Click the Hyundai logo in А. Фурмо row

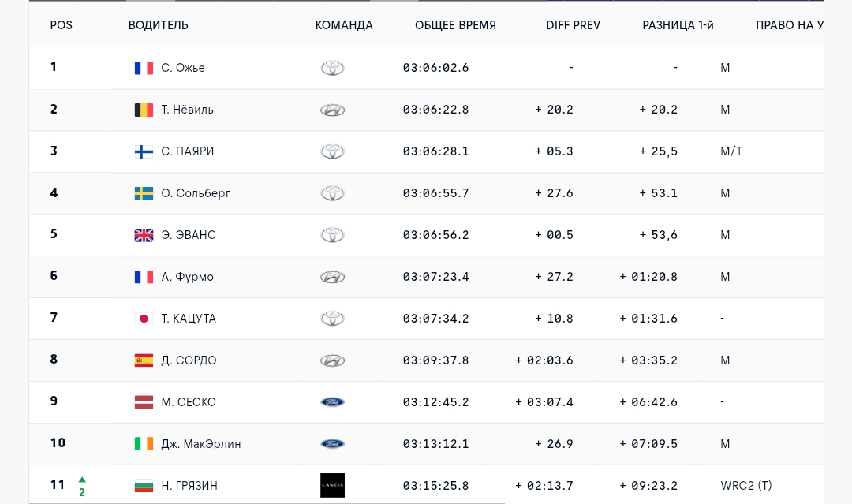pos(332,277)
